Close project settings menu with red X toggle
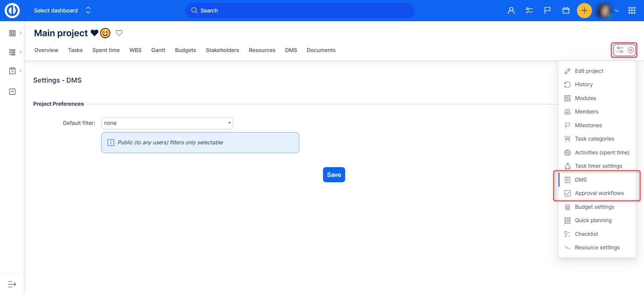The height and width of the screenshot is (295, 644). [631, 50]
